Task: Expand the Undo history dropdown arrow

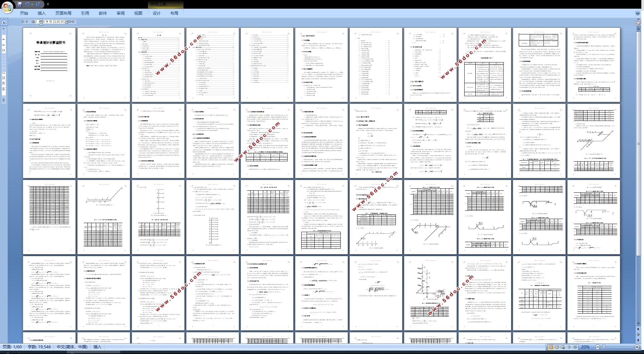Action: pyautogui.click(x=32, y=4)
